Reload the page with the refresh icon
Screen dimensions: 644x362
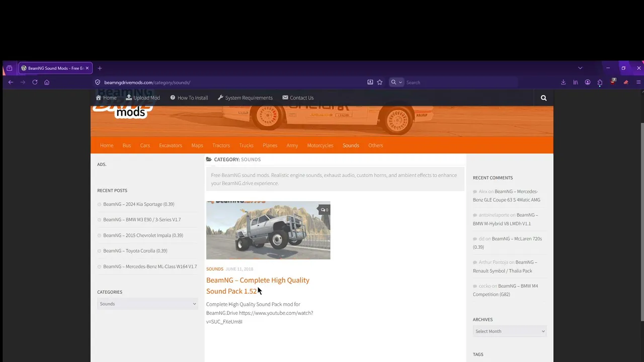35,82
